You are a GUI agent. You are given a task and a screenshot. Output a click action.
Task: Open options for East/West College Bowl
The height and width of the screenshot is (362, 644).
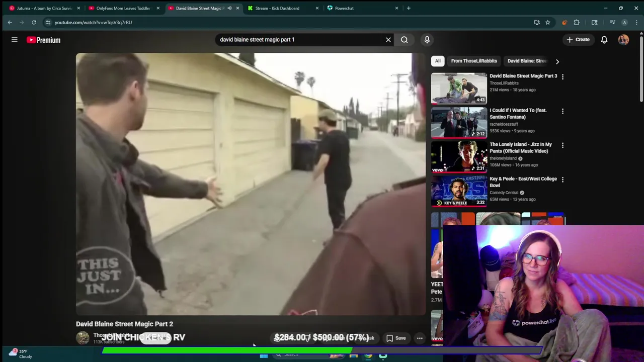tap(562, 179)
